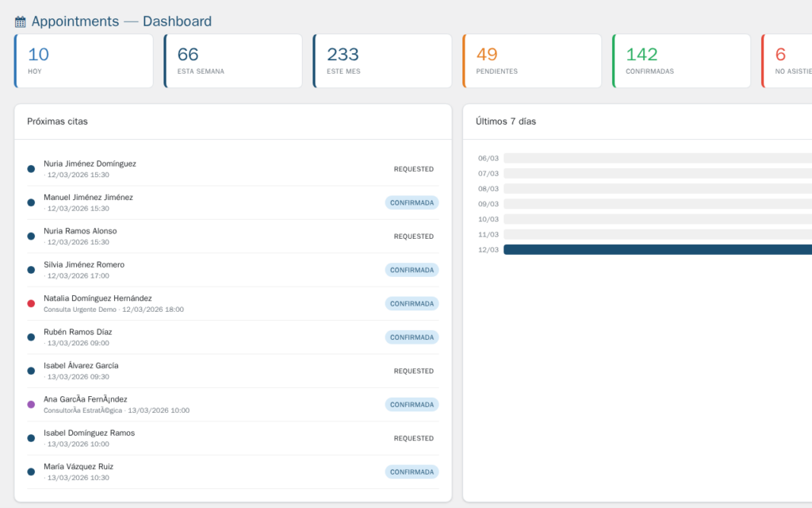Click the blue dot beside Silvia Jiménez Romero
This screenshot has height=508, width=812.
(x=30, y=269)
